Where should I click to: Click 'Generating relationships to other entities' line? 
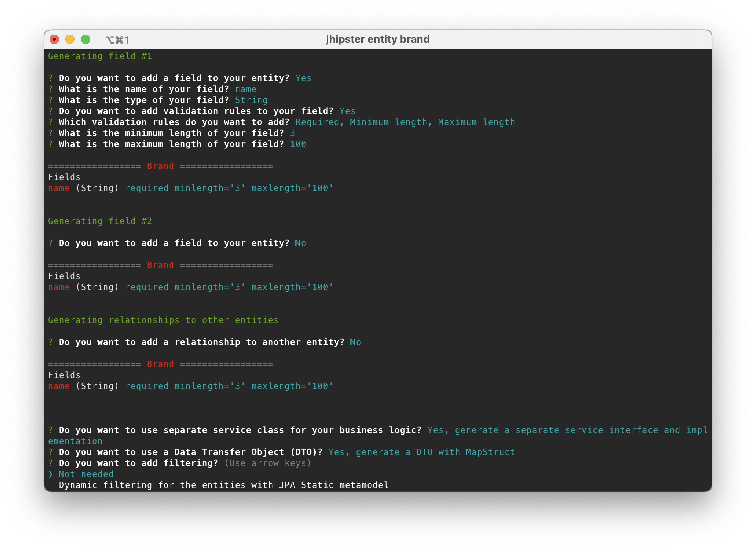[x=163, y=320]
